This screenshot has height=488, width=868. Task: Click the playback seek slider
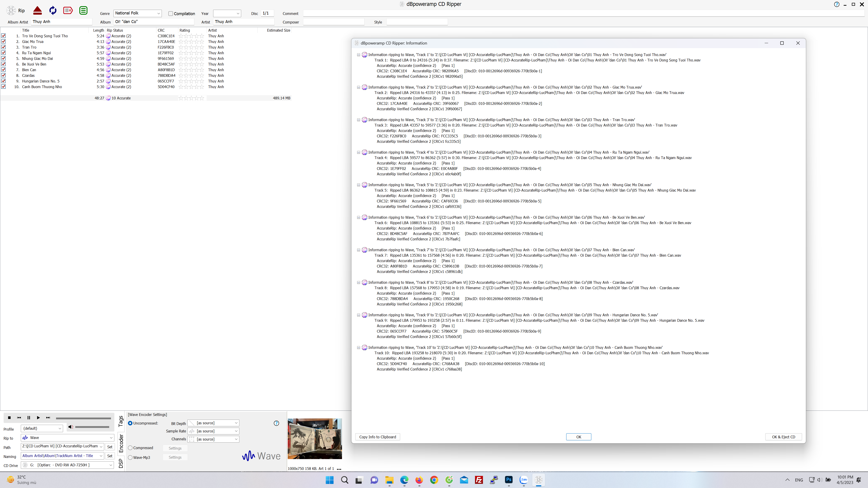[83, 418]
